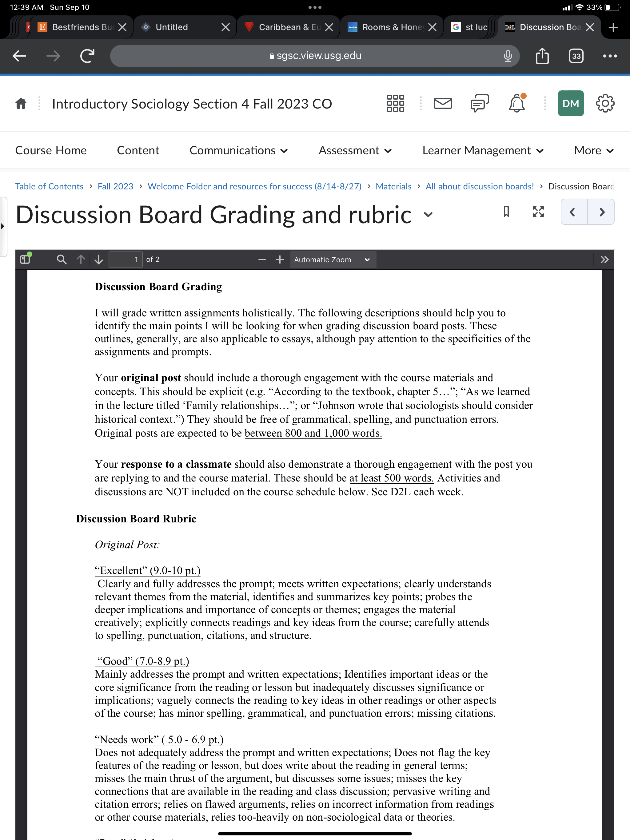This screenshot has width=630, height=840.
Task: Switch to Caribbean browser tab
Action: coord(289,27)
